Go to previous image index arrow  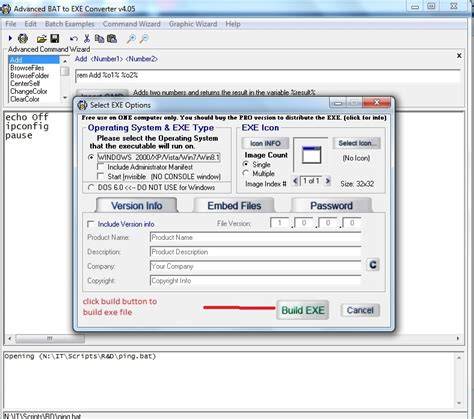pyautogui.click(x=295, y=181)
